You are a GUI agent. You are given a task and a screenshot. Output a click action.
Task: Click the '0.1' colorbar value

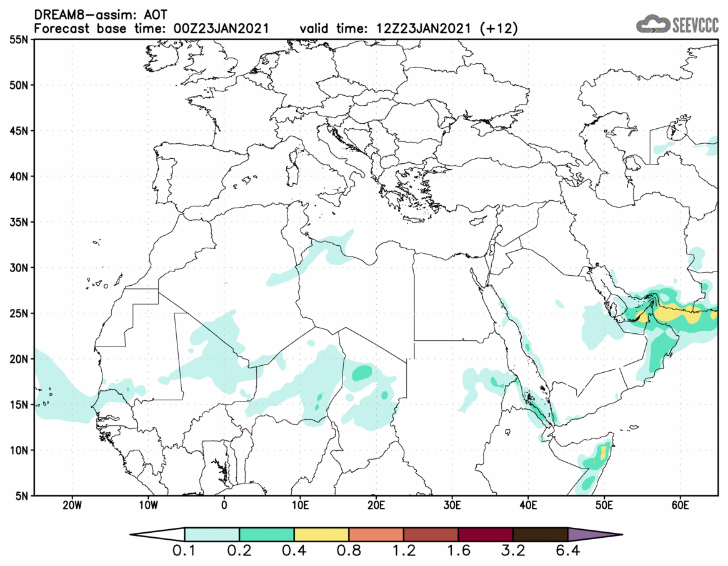pyautogui.click(x=184, y=552)
